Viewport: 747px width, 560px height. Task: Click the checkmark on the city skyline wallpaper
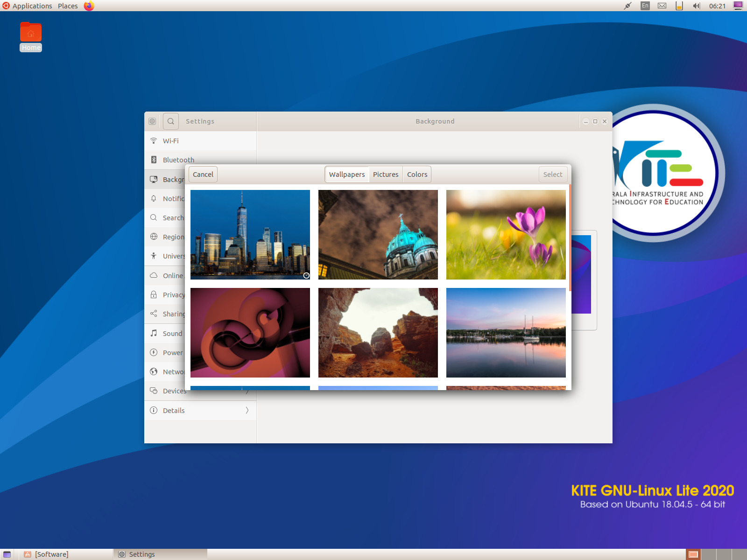coord(306,275)
